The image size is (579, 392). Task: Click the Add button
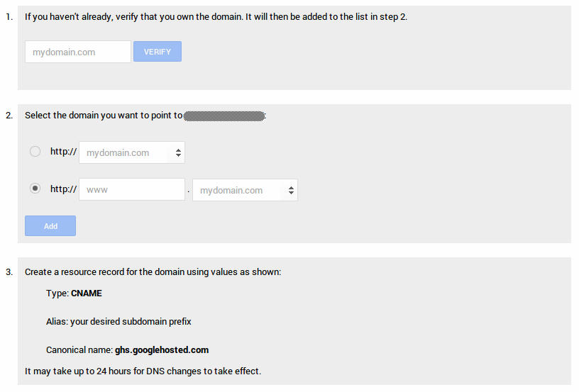pyautogui.click(x=50, y=226)
